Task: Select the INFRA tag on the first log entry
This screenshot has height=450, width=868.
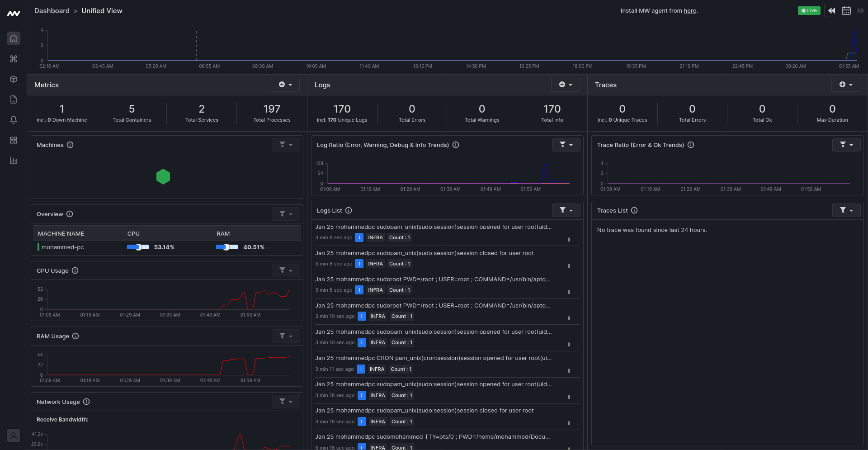Action: [375, 237]
